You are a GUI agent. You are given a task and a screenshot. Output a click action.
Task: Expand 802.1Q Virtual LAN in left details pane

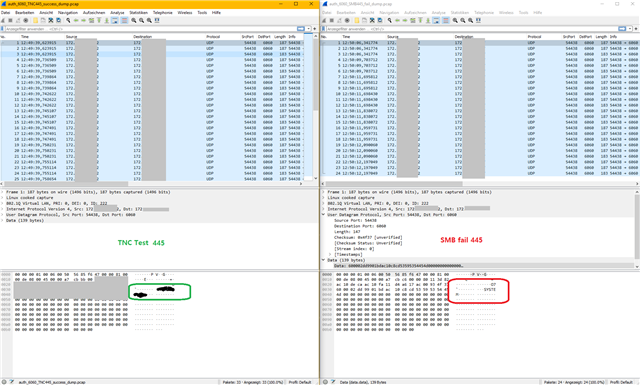tap(2, 203)
